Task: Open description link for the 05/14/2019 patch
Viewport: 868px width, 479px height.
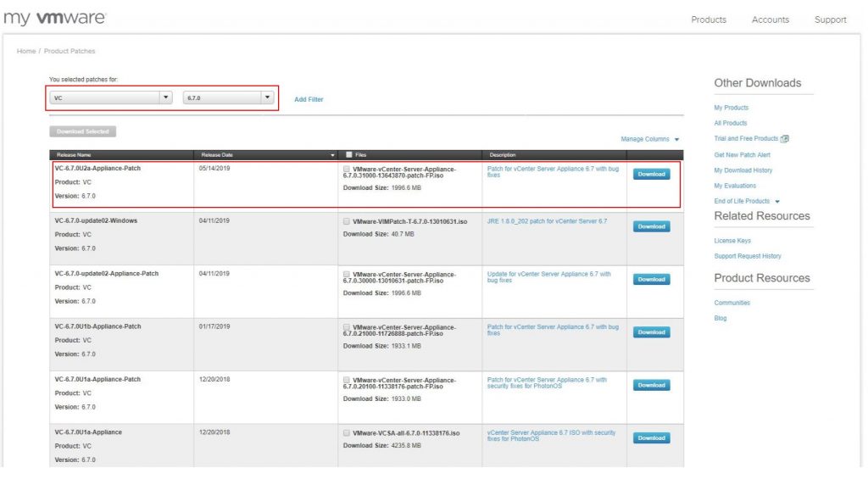Action: pos(553,171)
